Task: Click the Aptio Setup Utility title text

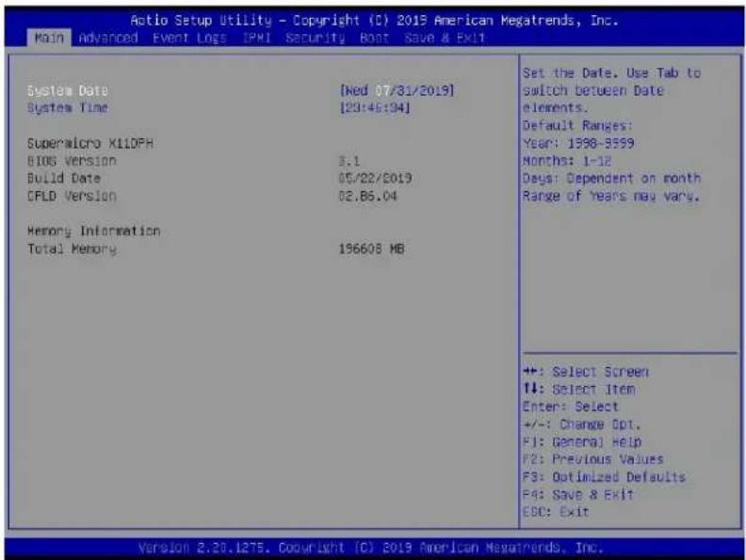Action: pos(375,21)
